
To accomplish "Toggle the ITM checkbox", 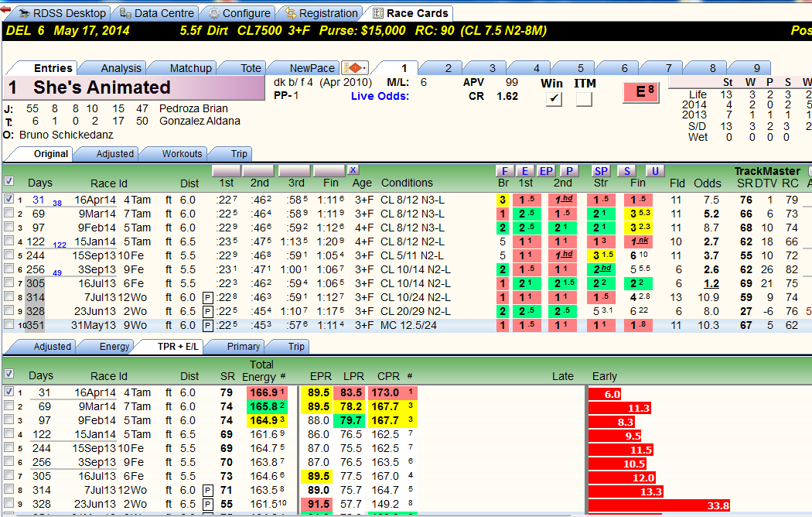I will point(584,98).
